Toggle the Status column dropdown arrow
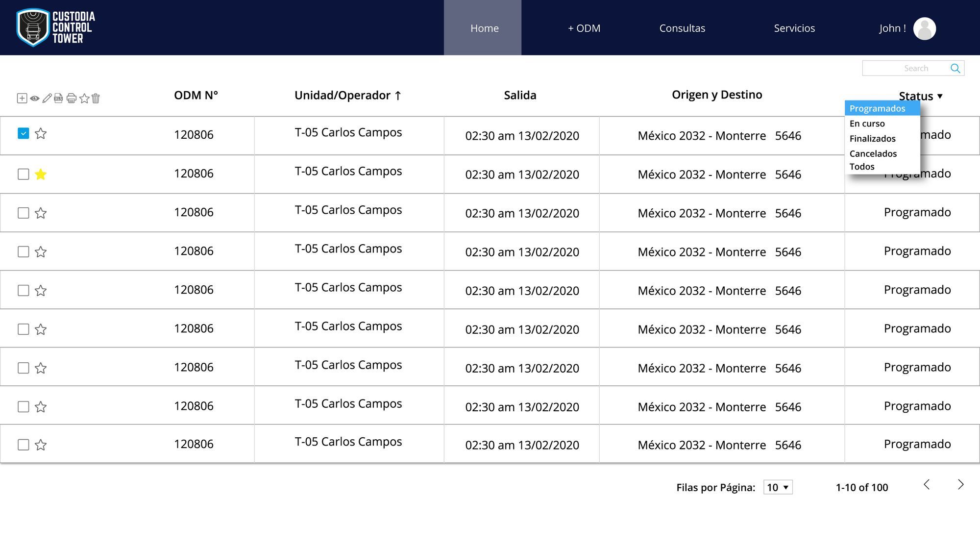 tap(940, 96)
